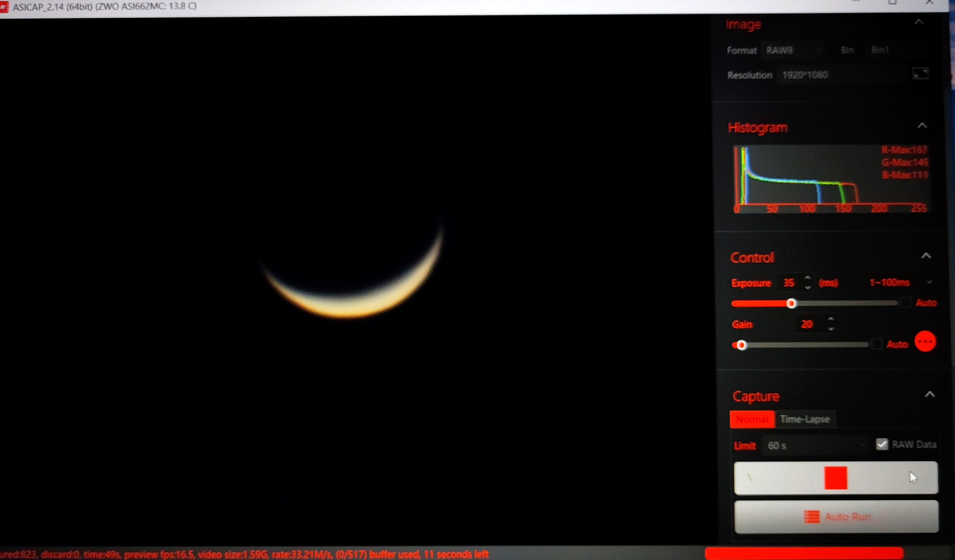
Task: Decrease gain value with down arrow
Action: coord(831,329)
